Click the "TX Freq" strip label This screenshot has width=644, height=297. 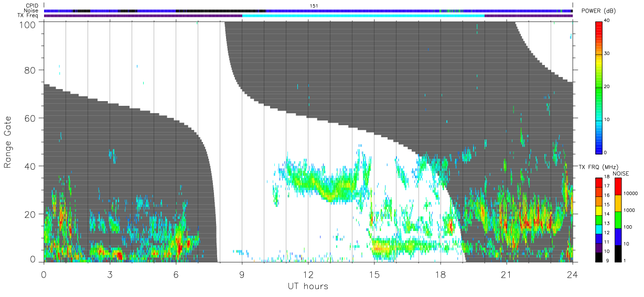tap(28, 16)
